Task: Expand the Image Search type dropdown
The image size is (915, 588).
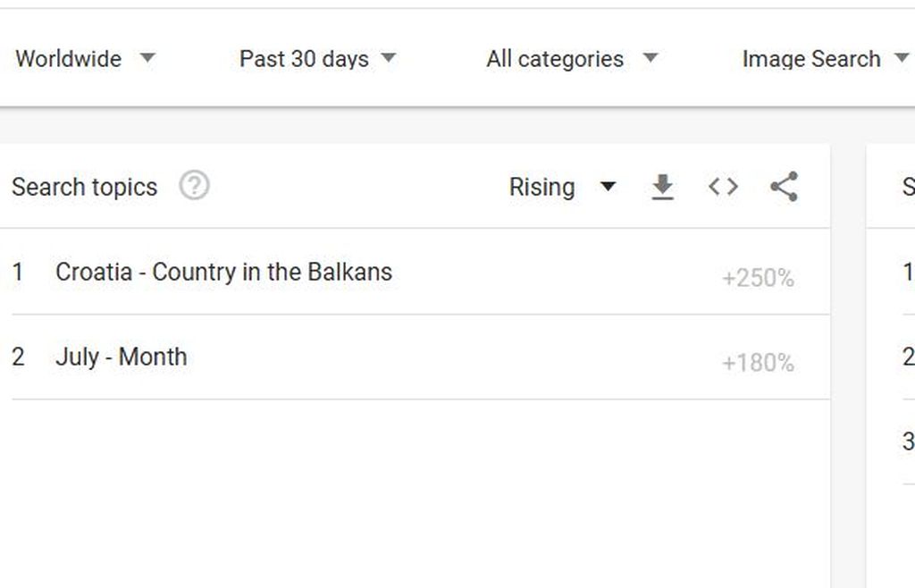Action: pos(821,59)
